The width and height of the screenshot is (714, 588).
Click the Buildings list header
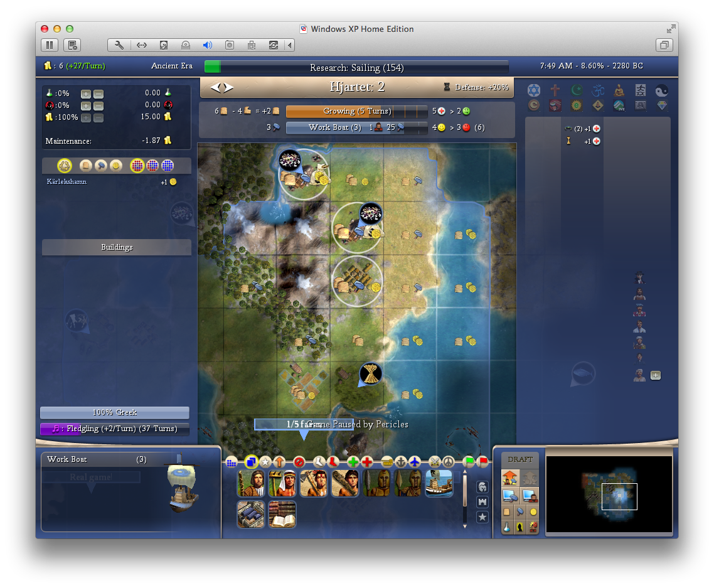(117, 247)
